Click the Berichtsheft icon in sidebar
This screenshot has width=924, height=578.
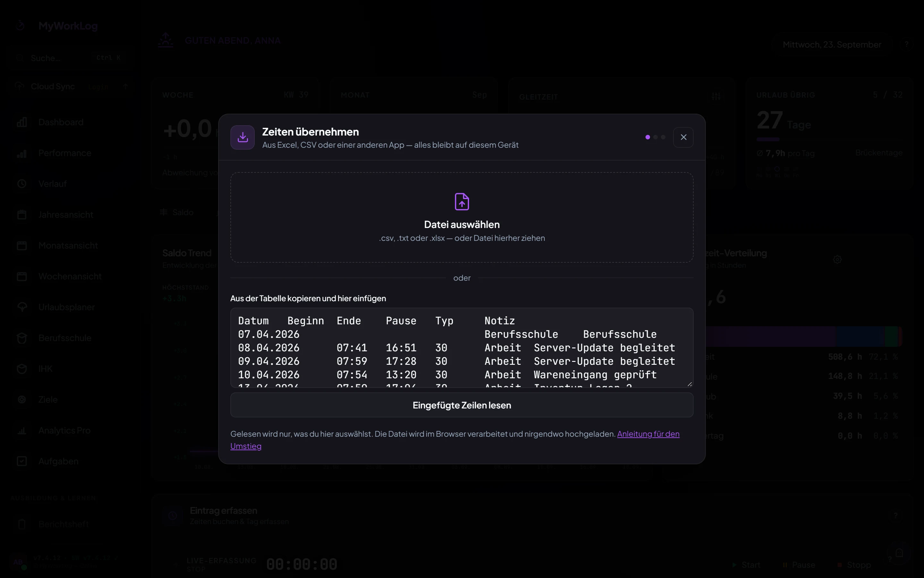coord(22,524)
